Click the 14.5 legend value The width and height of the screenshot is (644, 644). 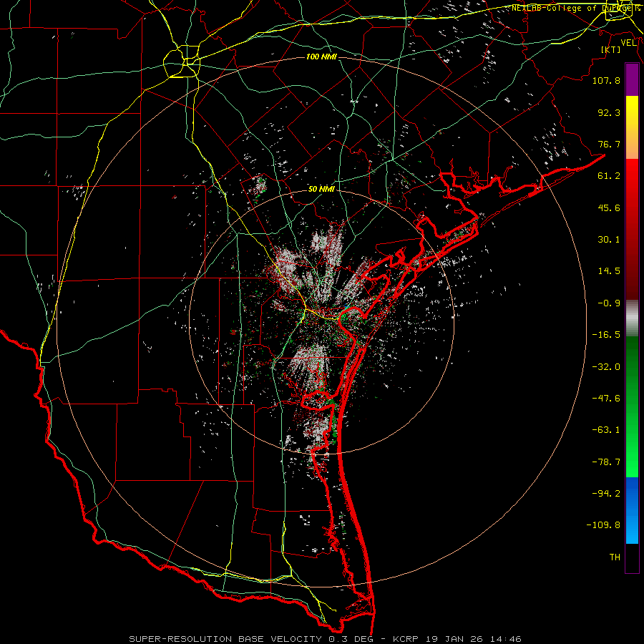(609, 271)
